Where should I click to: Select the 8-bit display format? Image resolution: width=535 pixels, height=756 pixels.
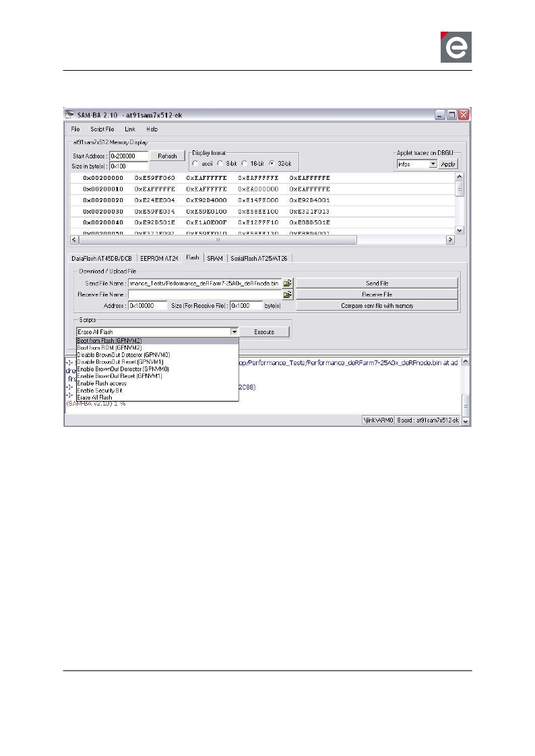220,164
